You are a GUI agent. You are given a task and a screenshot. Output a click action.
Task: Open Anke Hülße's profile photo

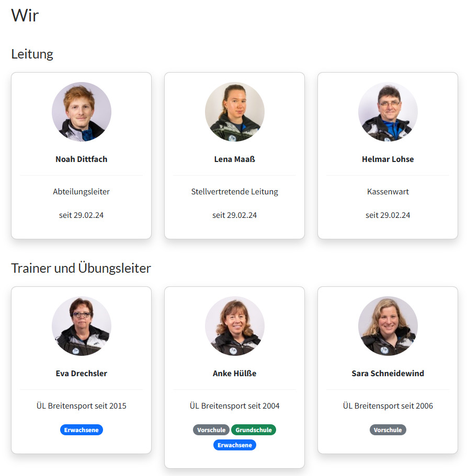[x=235, y=326]
